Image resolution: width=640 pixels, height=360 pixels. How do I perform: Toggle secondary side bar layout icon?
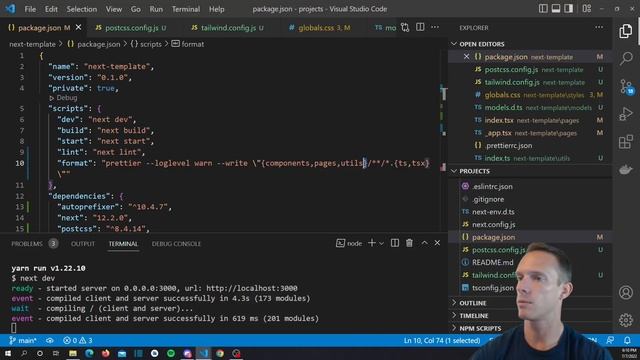click(569, 9)
